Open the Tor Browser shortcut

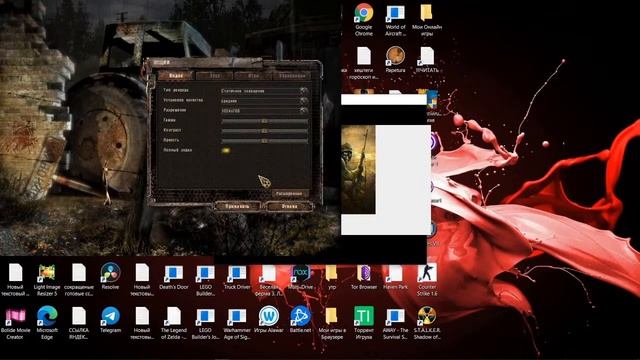364,276
